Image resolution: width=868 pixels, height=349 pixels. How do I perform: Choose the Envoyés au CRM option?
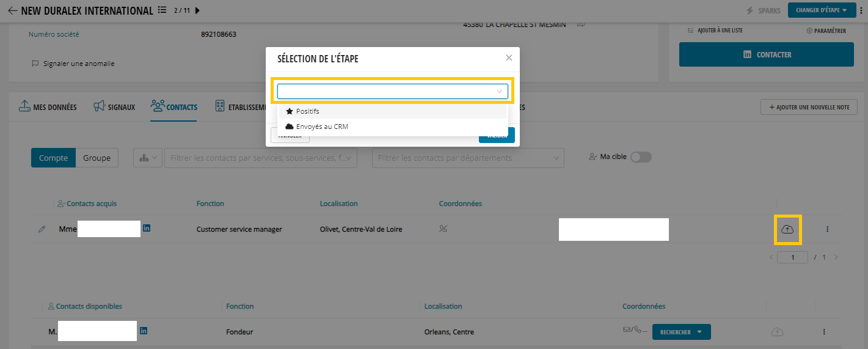(393, 127)
